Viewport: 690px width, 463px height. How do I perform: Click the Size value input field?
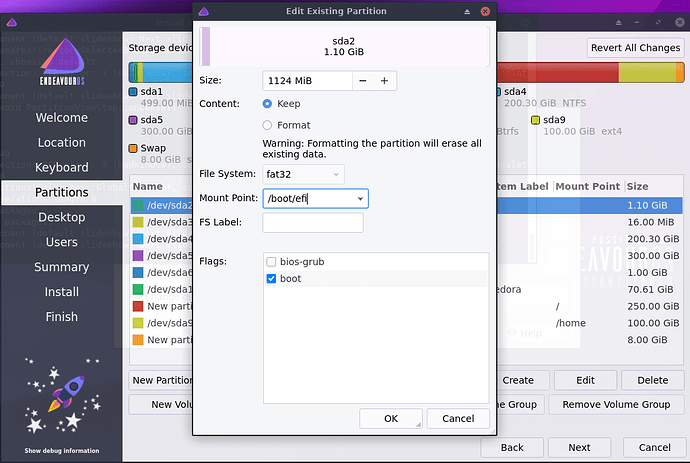[x=305, y=81]
